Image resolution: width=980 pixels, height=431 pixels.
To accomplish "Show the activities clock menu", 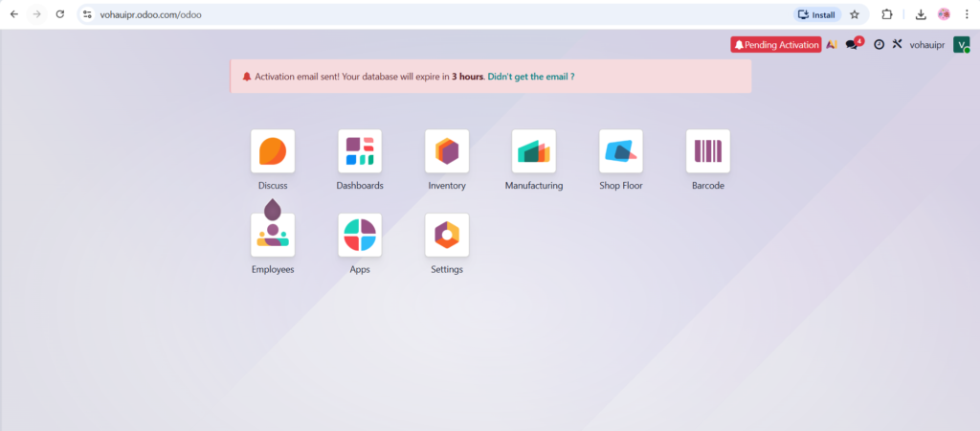I will [x=879, y=45].
